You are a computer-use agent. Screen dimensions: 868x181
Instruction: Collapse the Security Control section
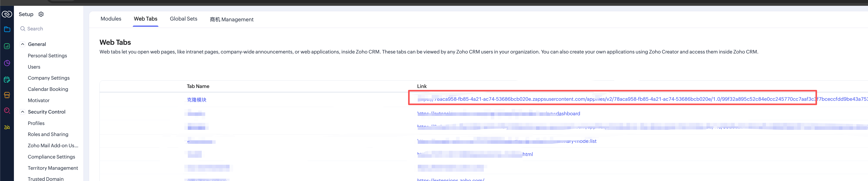pos(23,112)
